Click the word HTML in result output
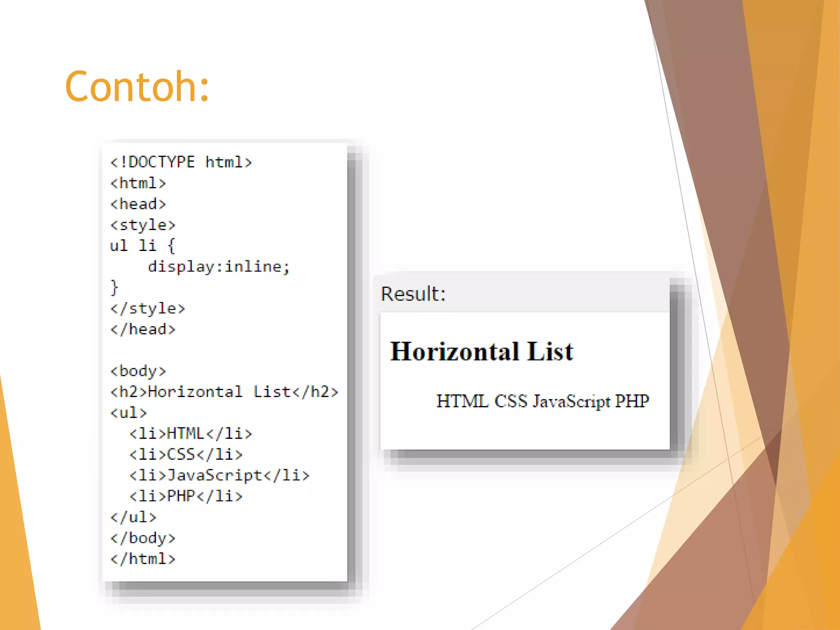 point(462,401)
